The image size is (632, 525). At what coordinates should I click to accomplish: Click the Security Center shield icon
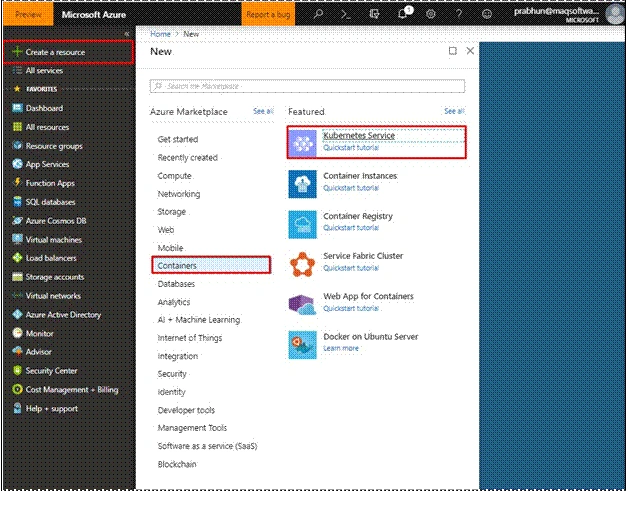click(x=17, y=370)
